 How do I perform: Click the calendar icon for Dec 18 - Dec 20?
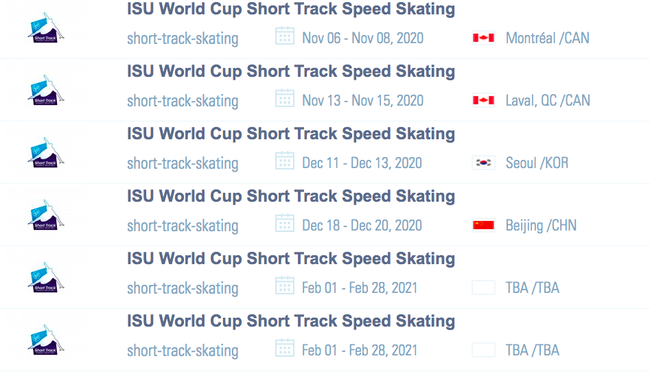(x=285, y=223)
